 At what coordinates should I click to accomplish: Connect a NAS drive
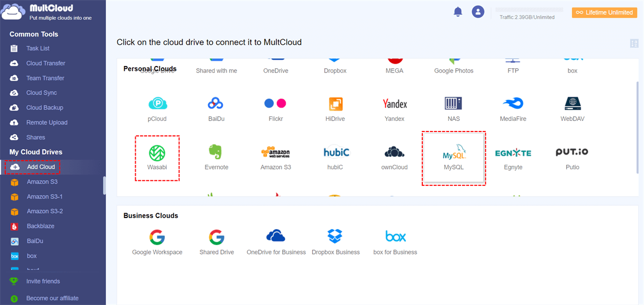click(x=453, y=109)
